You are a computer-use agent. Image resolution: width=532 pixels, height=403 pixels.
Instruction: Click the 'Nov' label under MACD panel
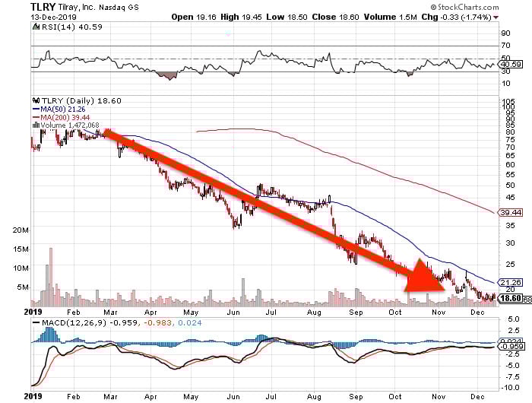pos(438,397)
